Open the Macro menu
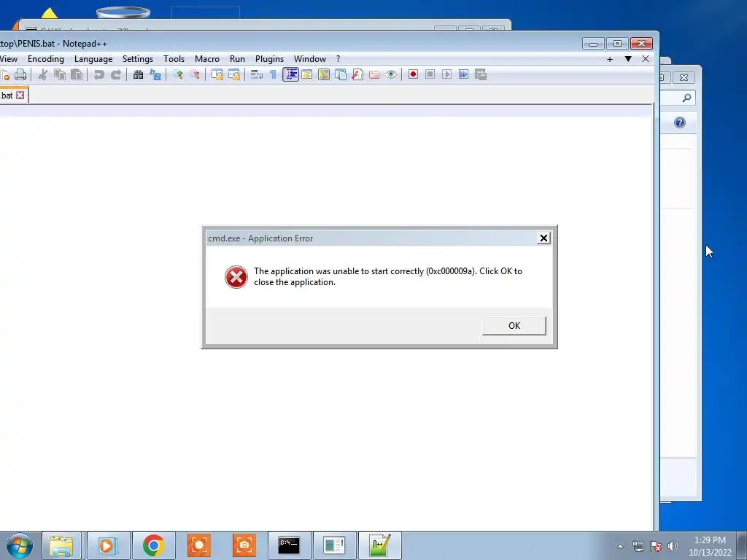 (x=207, y=59)
